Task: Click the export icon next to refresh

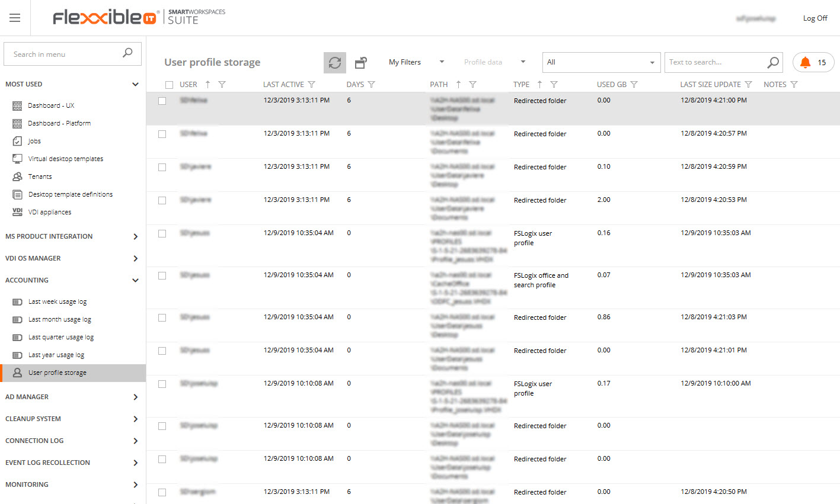Action: tap(361, 62)
